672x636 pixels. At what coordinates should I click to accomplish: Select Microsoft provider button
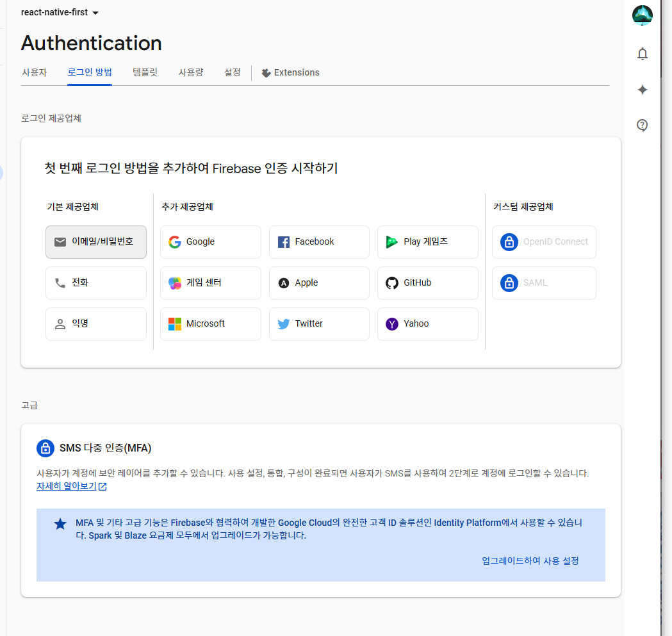coord(210,324)
